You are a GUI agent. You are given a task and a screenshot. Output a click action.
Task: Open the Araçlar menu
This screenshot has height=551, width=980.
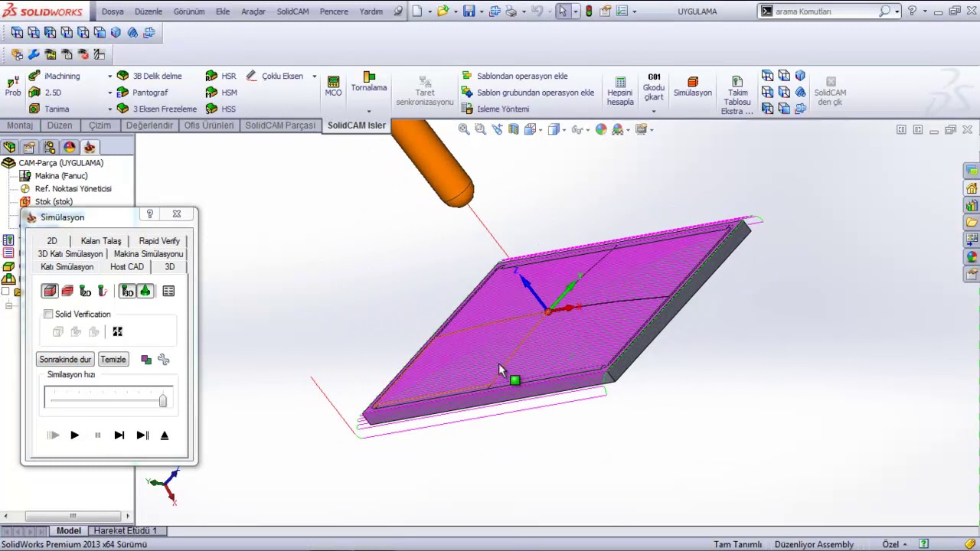tap(253, 11)
